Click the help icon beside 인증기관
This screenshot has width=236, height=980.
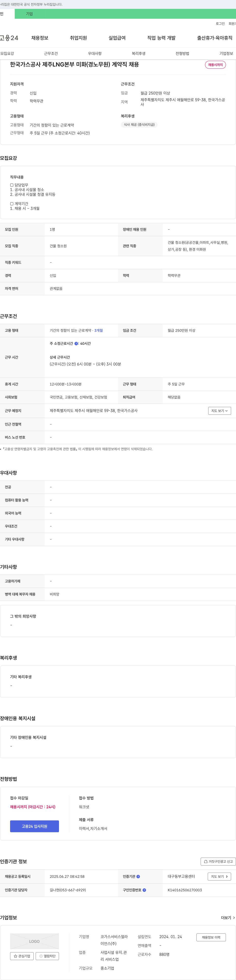click(x=138, y=877)
